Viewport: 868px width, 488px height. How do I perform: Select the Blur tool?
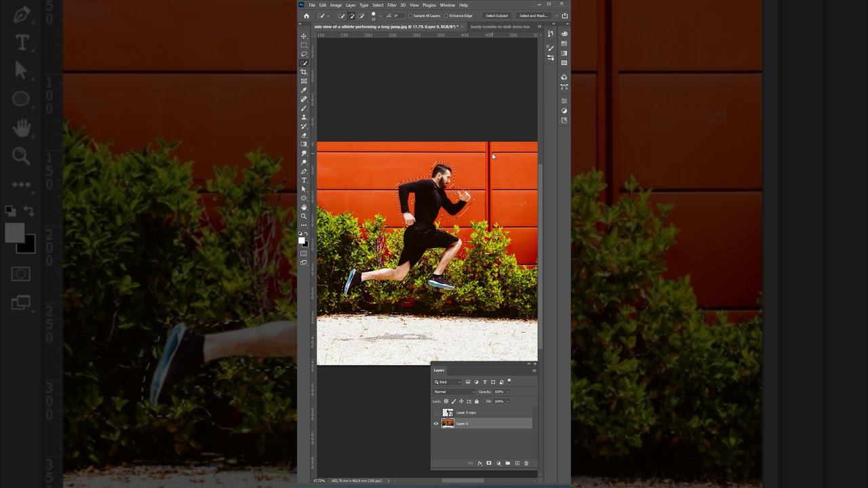coord(304,153)
